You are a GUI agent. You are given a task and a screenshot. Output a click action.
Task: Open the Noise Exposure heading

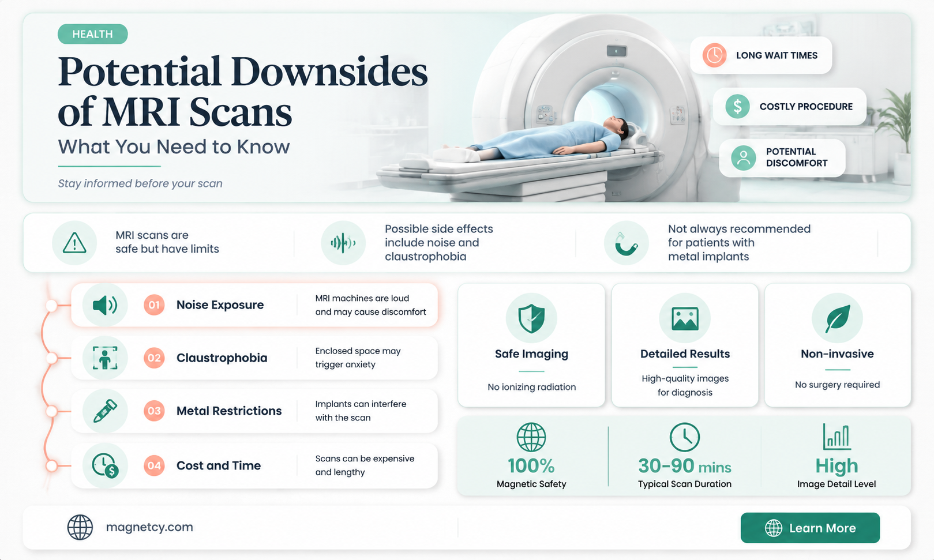220,305
